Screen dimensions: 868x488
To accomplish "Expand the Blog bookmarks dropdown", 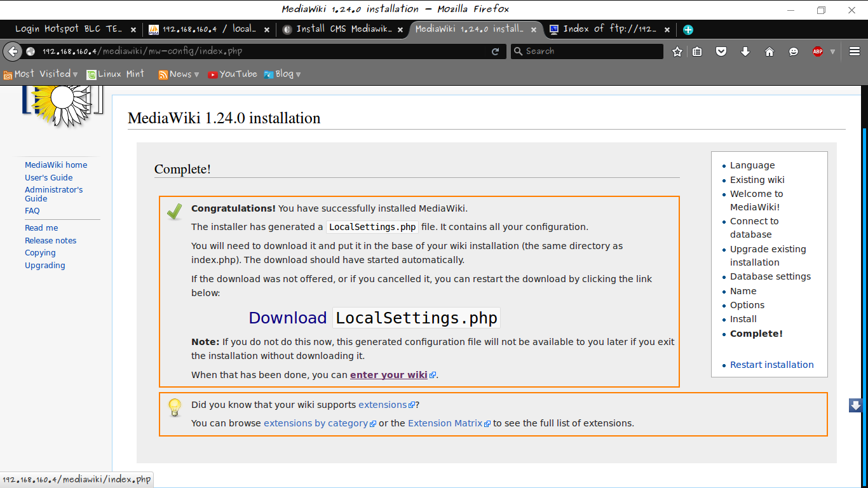I will click(x=282, y=74).
